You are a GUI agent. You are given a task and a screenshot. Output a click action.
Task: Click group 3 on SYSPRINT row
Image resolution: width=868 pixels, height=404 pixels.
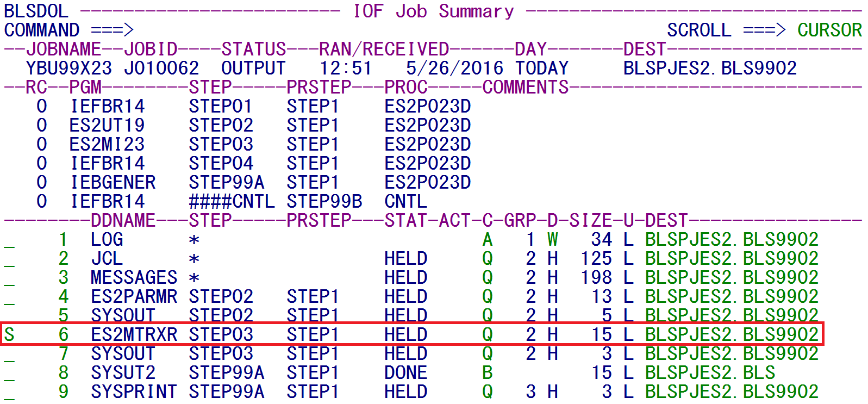tap(531, 392)
